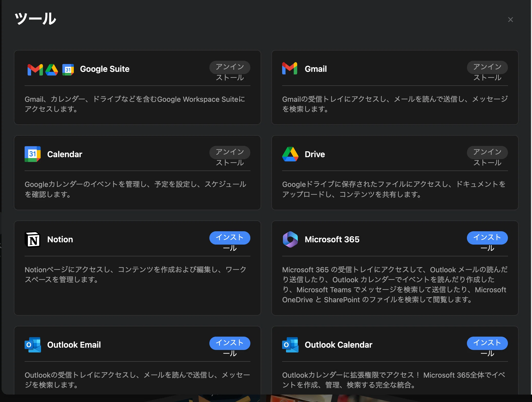
Task: Click the Googleドライブ description text
Action: tap(394, 189)
